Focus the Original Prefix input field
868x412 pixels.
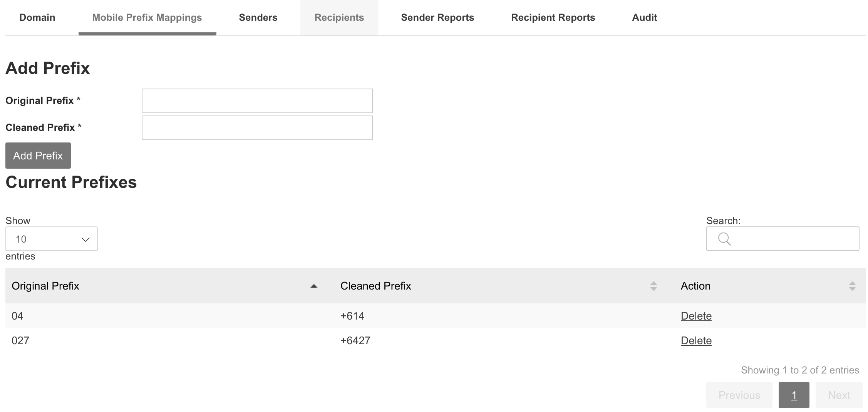tap(257, 101)
